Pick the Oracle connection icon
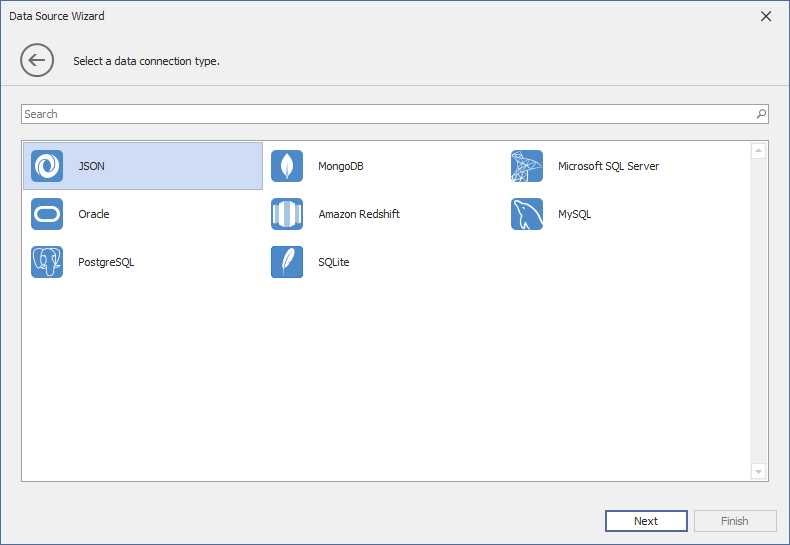 (x=47, y=214)
